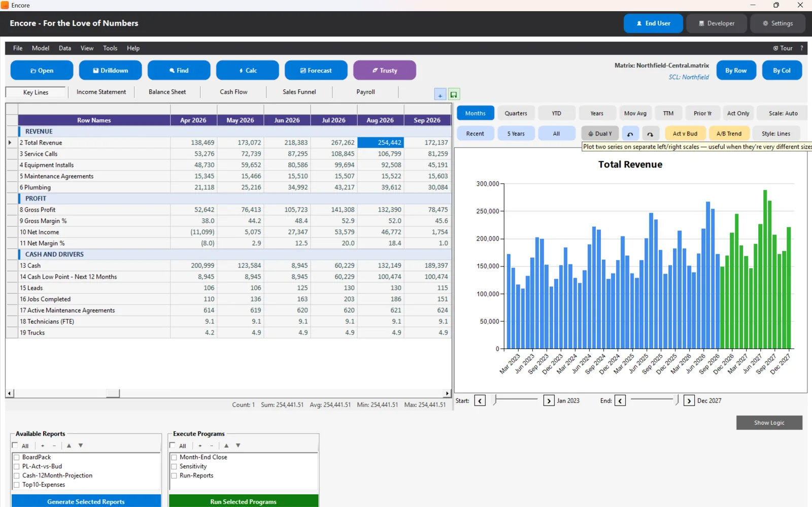Open the Style: Lines selector
Screen dimensions: 812x507
[x=776, y=133]
